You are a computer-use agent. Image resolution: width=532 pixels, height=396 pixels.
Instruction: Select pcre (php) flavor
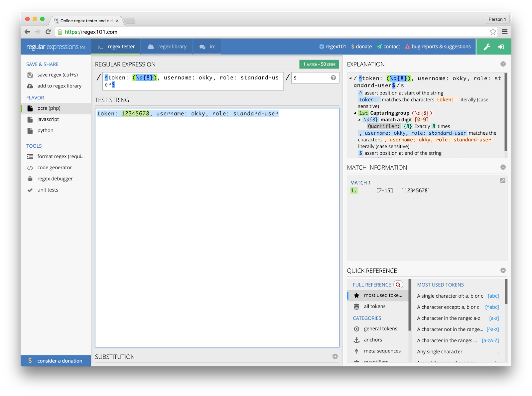pos(56,108)
